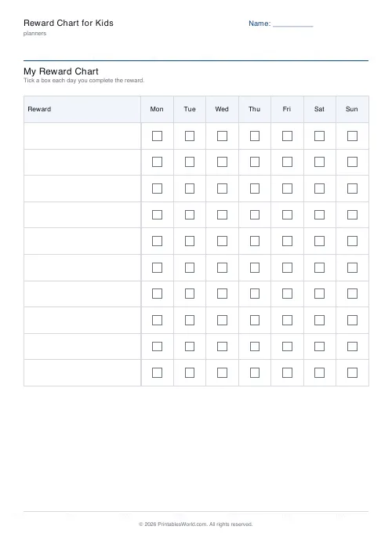
Task: Check the Wed box in second row
Action: [x=222, y=162]
